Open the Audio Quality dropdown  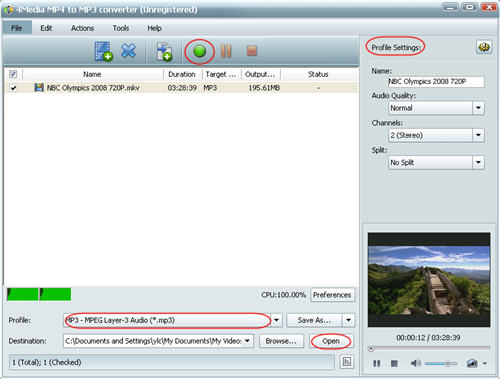(478, 108)
